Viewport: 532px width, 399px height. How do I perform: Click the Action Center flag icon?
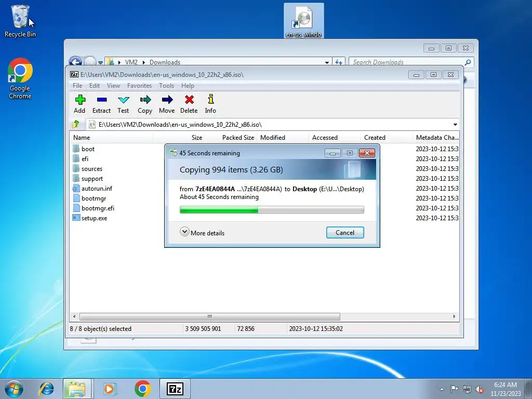454,389
